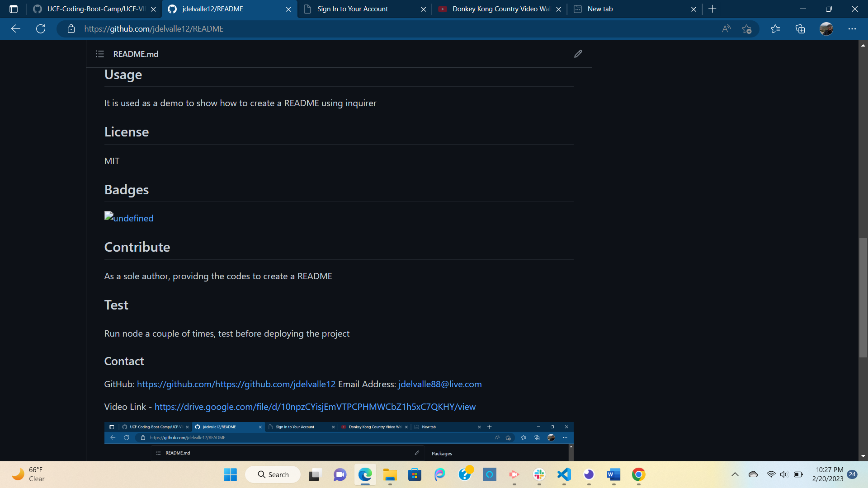Add page to favorites with the star-plus icon
Image resolution: width=868 pixels, height=488 pixels.
pos(746,29)
